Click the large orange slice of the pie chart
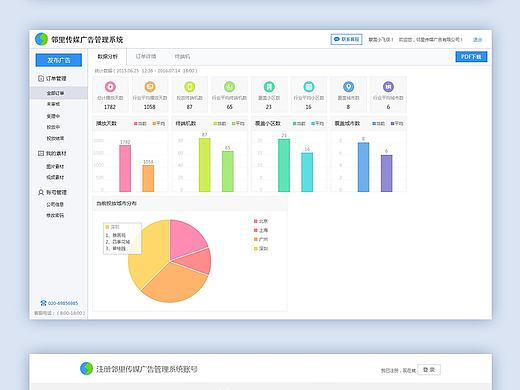This screenshot has height=390, width=520. [175, 283]
